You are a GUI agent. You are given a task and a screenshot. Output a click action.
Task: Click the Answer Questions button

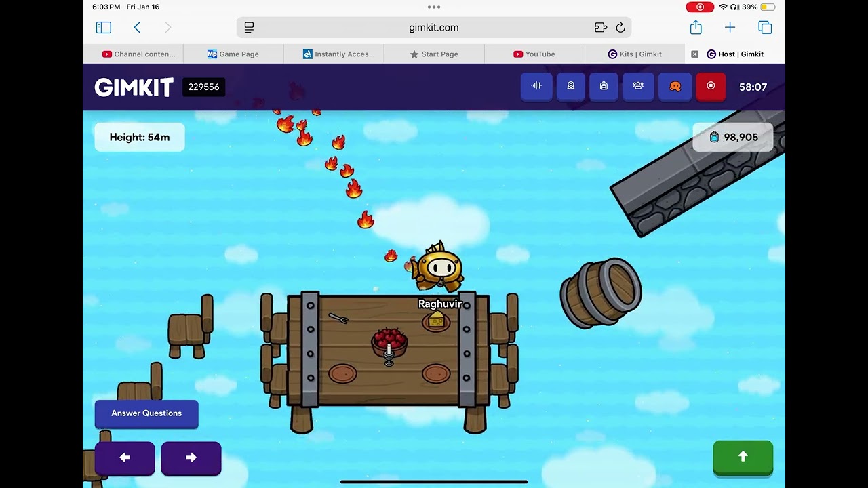[x=146, y=413]
